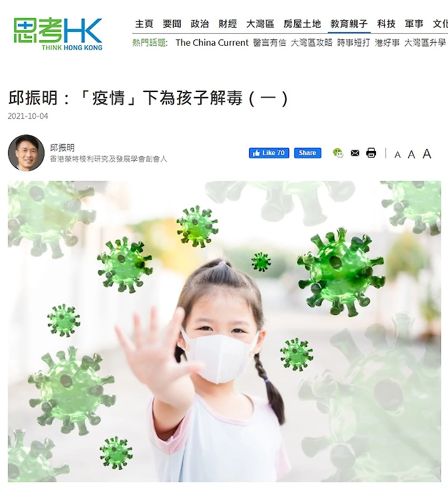
Task: Open the 教育親子 tab
Action: point(349,24)
